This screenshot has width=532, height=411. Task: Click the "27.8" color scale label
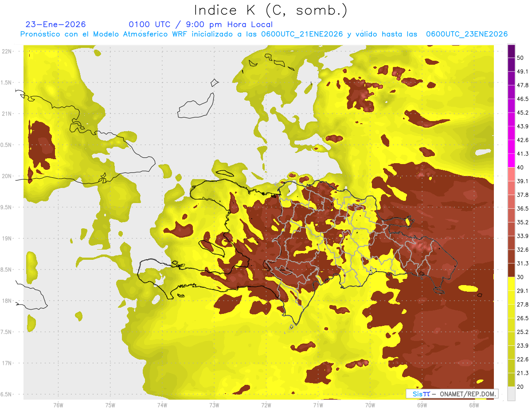tap(523, 305)
